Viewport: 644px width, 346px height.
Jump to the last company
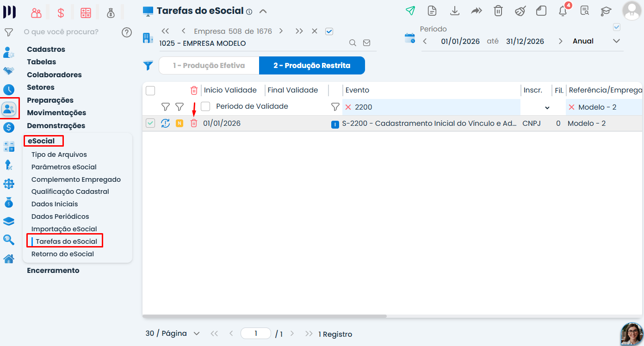[x=299, y=31]
